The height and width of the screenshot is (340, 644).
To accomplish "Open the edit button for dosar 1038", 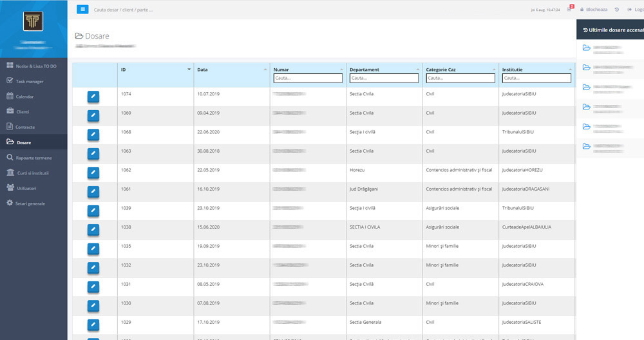I will (x=93, y=230).
